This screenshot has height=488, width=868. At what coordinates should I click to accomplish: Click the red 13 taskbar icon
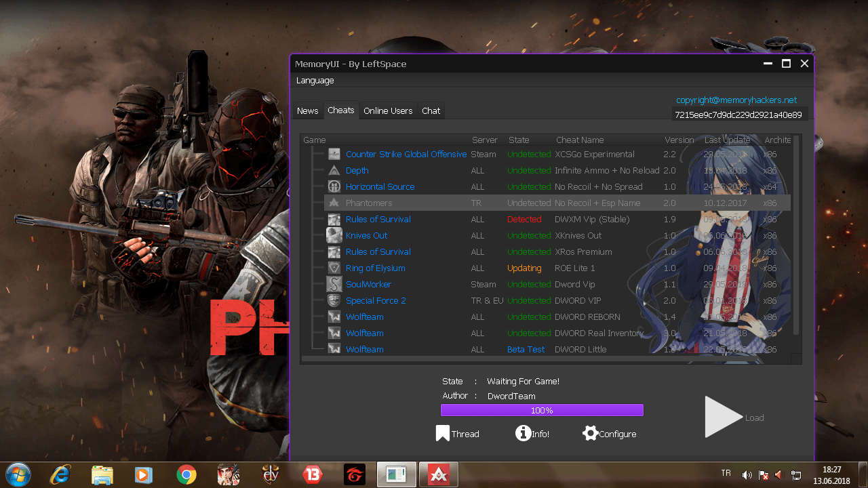tap(313, 475)
